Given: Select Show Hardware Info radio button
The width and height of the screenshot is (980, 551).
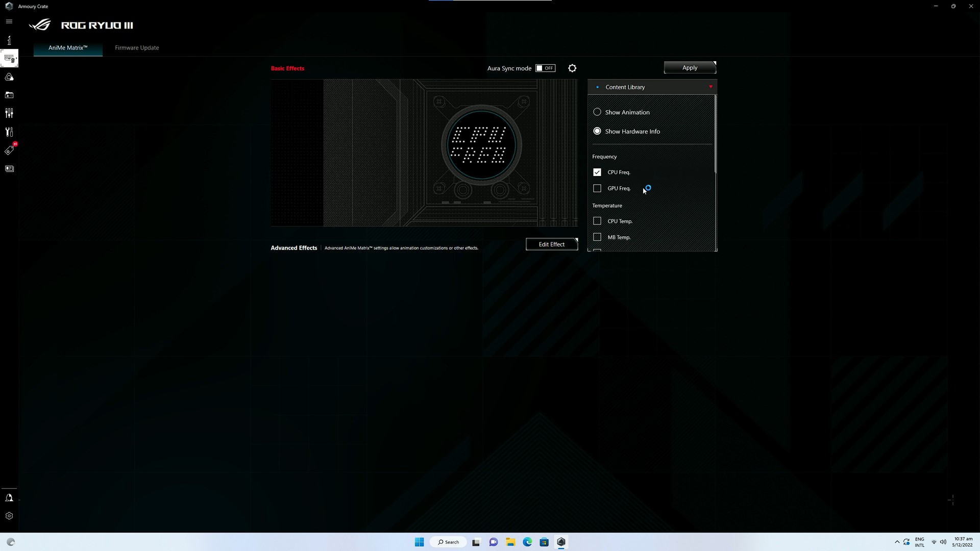Looking at the screenshot, I should 597,131.
